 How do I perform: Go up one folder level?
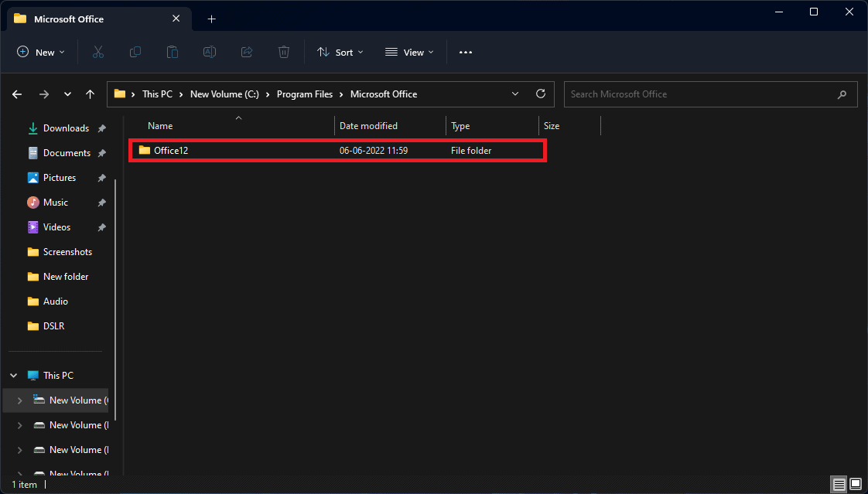click(90, 94)
